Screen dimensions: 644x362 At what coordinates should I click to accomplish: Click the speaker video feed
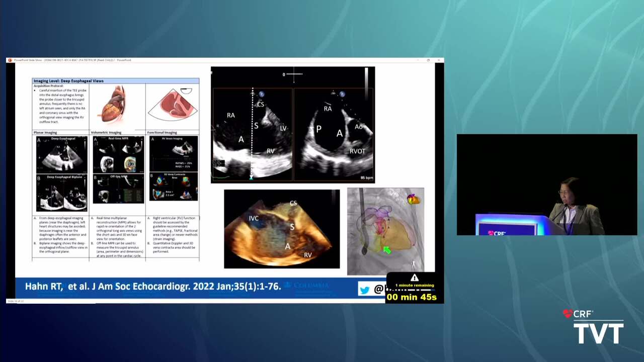pyautogui.click(x=547, y=185)
